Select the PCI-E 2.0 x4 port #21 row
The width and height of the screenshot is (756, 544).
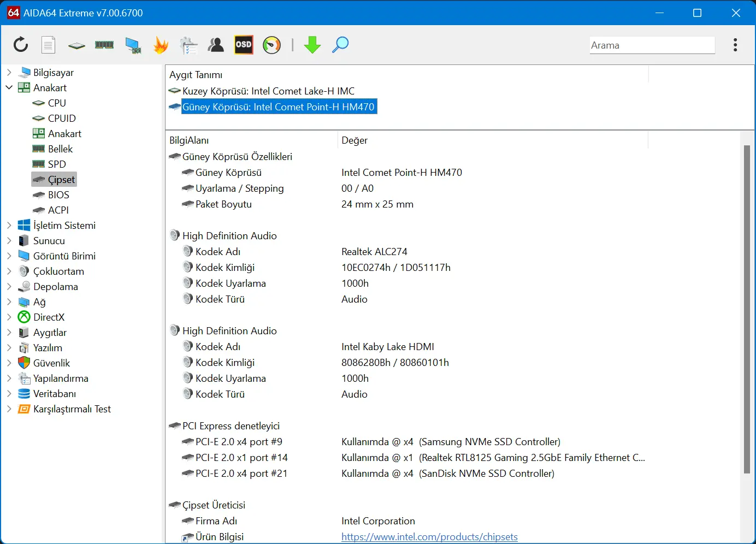pyautogui.click(x=241, y=473)
